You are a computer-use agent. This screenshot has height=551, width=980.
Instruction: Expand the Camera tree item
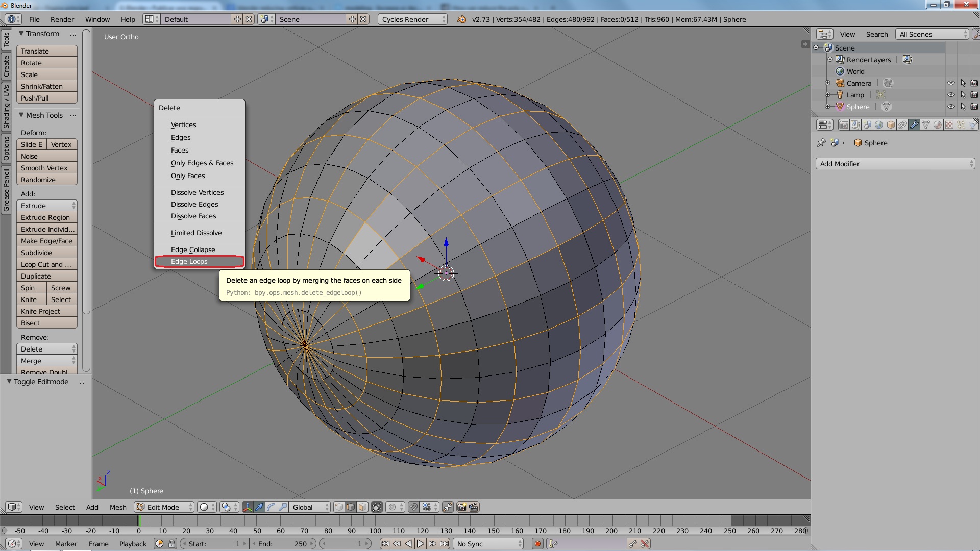pos(828,83)
